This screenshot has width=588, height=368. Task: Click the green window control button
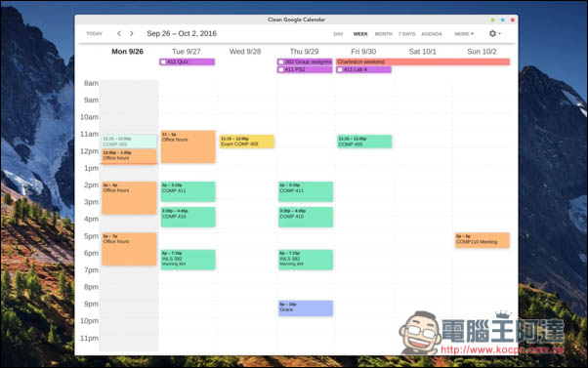492,20
